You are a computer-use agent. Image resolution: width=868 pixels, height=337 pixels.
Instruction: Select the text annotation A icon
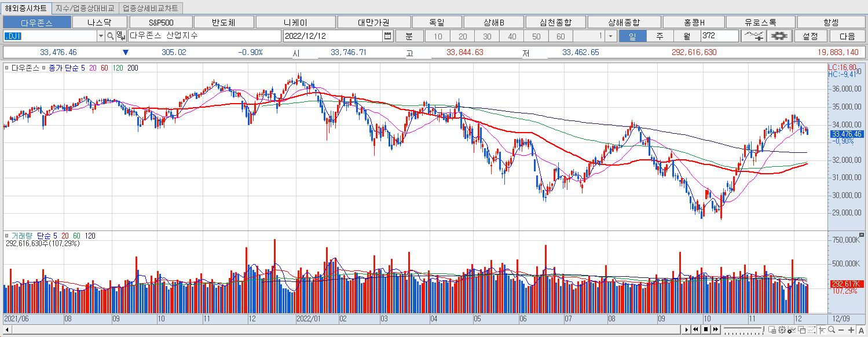(x=862, y=330)
